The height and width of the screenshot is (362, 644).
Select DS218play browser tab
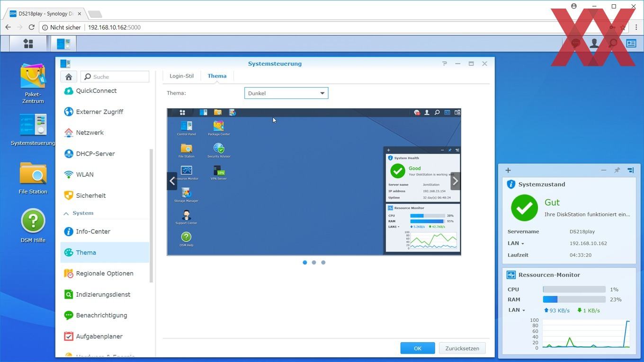pos(46,13)
